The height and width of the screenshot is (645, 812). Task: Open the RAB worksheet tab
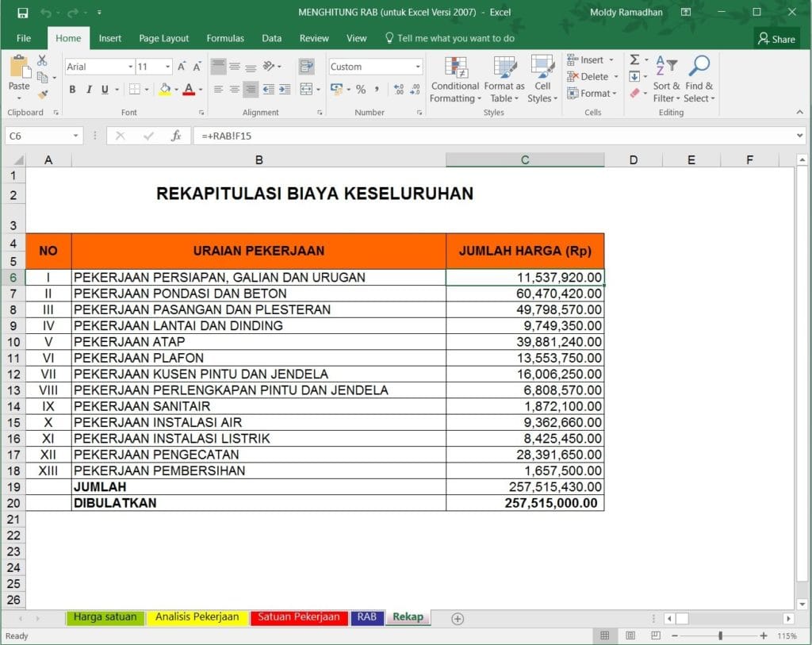366,617
